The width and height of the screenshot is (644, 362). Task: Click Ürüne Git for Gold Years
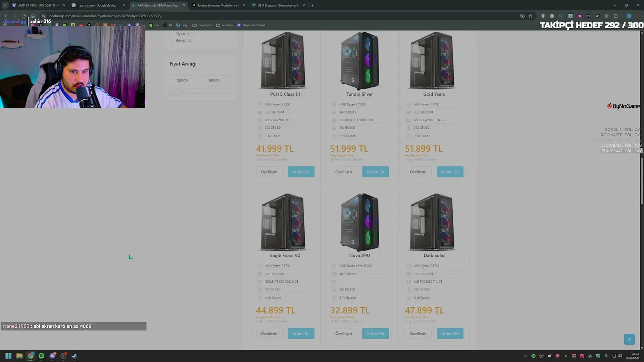point(450,172)
